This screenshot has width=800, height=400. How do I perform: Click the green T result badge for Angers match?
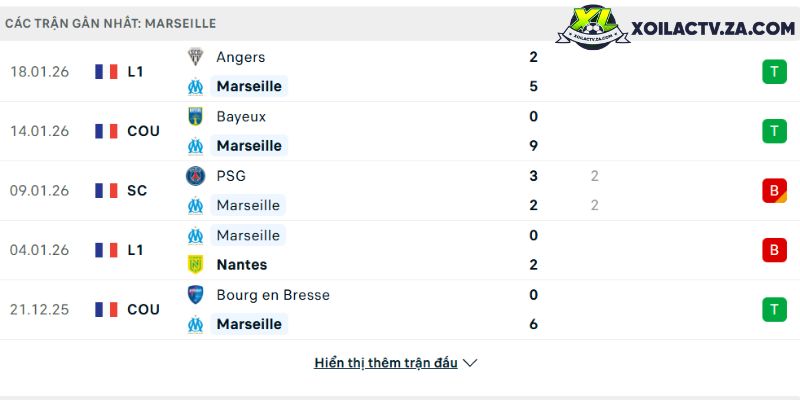tap(774, 71)
